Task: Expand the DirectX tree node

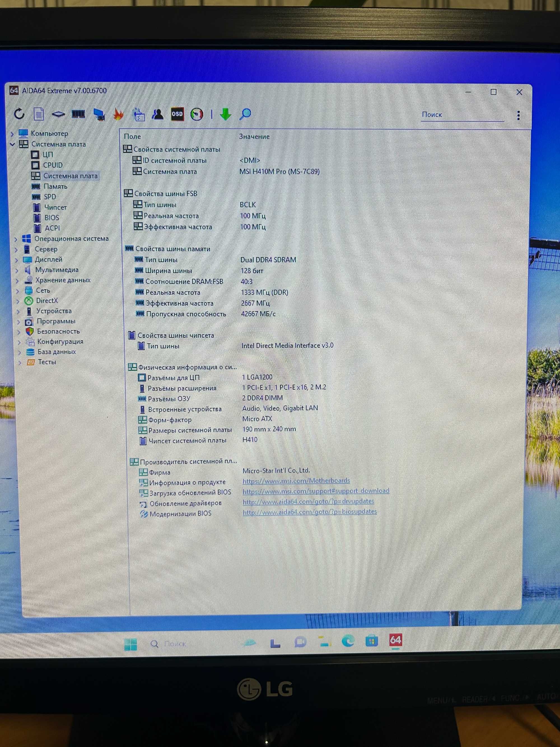Action: pos(18,301)
